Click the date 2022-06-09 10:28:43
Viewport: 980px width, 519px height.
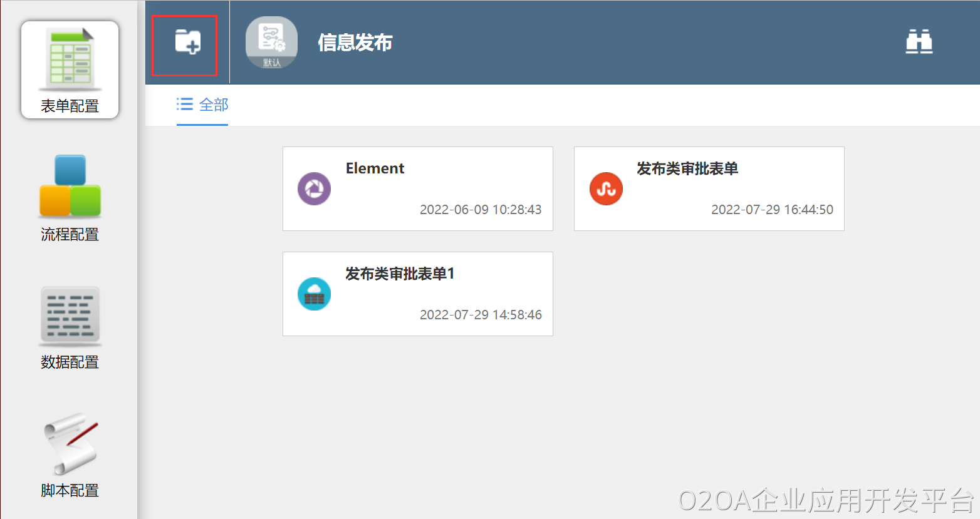tap(481, 210)
